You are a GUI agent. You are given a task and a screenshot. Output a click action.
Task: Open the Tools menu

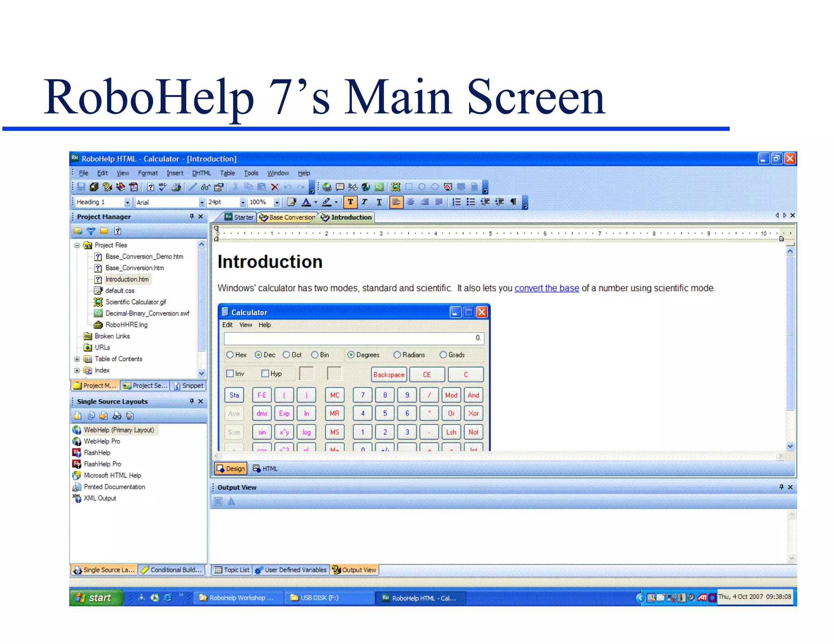click(x=251, y=173)
